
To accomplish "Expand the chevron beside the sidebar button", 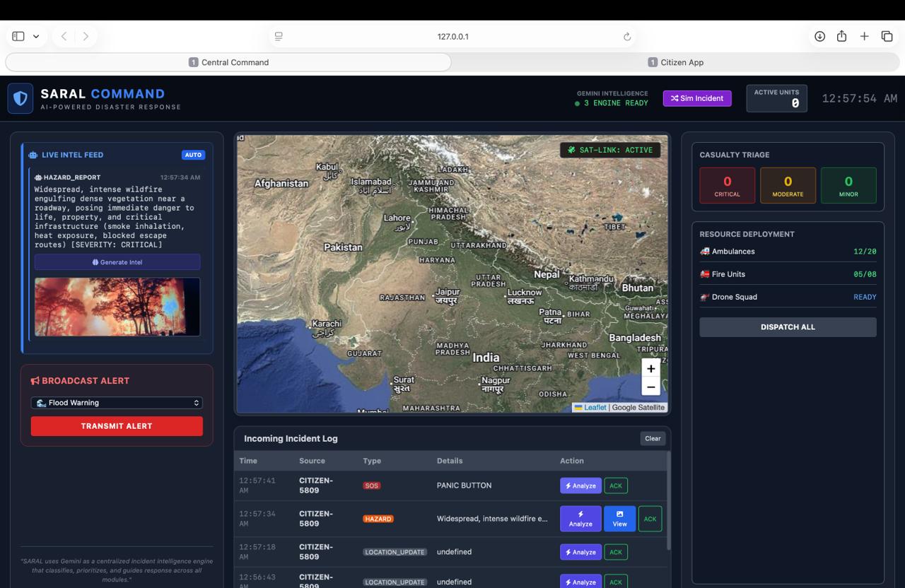I will (x=36, y=36).
